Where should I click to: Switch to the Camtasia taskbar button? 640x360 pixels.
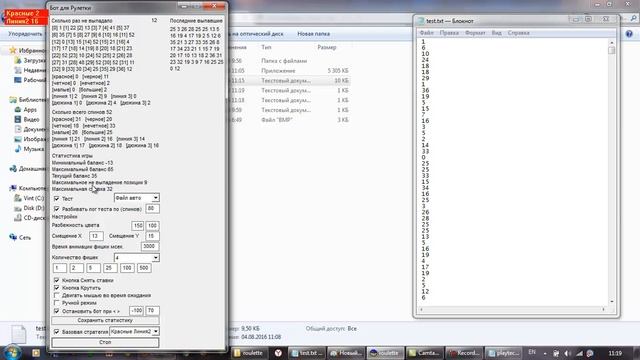pyautogui.click(x=425, y=353)
